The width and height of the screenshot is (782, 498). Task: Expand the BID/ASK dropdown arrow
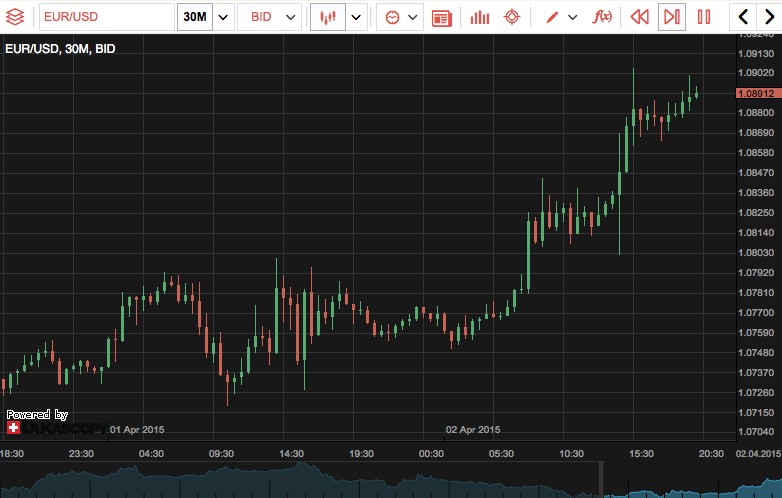[291, 17]
